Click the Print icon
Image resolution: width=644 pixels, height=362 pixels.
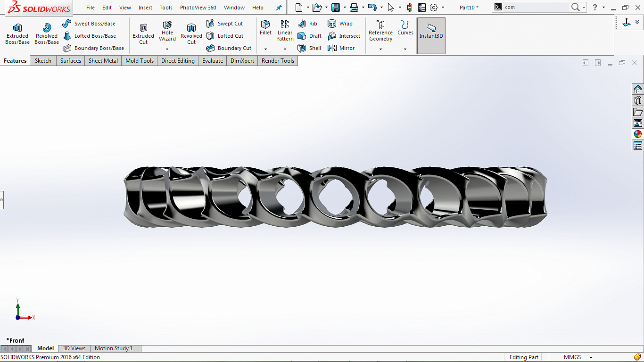tap(354, 8)
